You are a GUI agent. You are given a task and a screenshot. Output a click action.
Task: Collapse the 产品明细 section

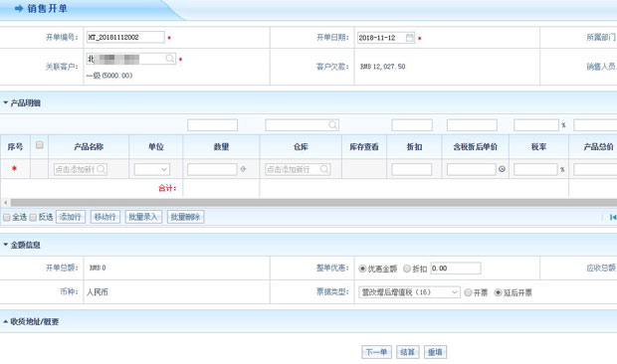6,102
